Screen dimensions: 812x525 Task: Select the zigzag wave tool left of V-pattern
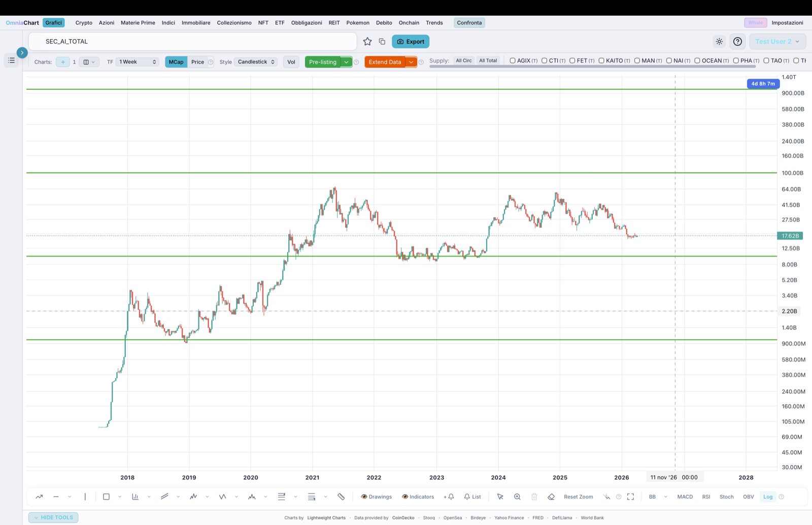(193, 497)
